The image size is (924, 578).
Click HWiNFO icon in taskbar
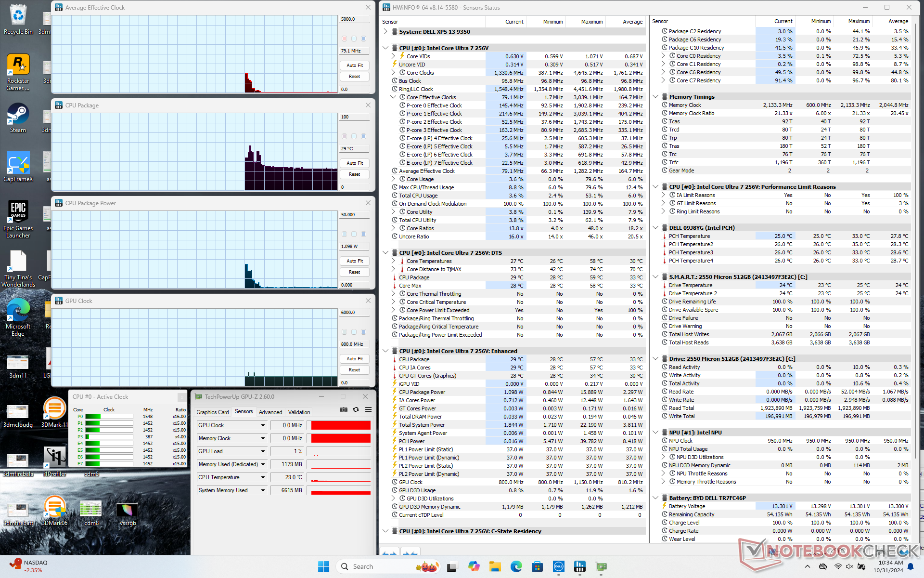(x=580, y=566)
